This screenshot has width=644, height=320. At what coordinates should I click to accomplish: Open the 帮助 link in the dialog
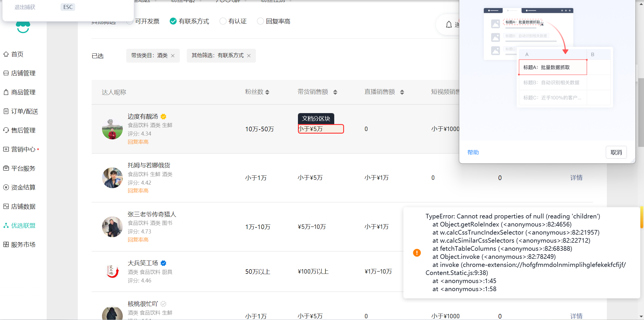click(473, 152)
